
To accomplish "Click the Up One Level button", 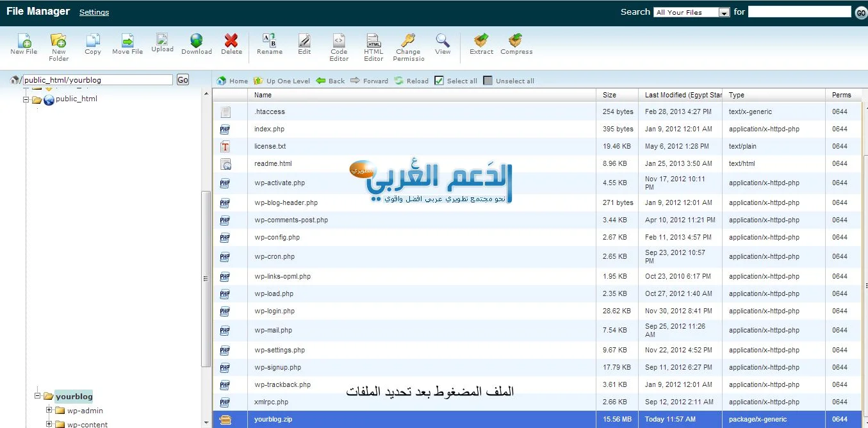I will click(282, 81).
